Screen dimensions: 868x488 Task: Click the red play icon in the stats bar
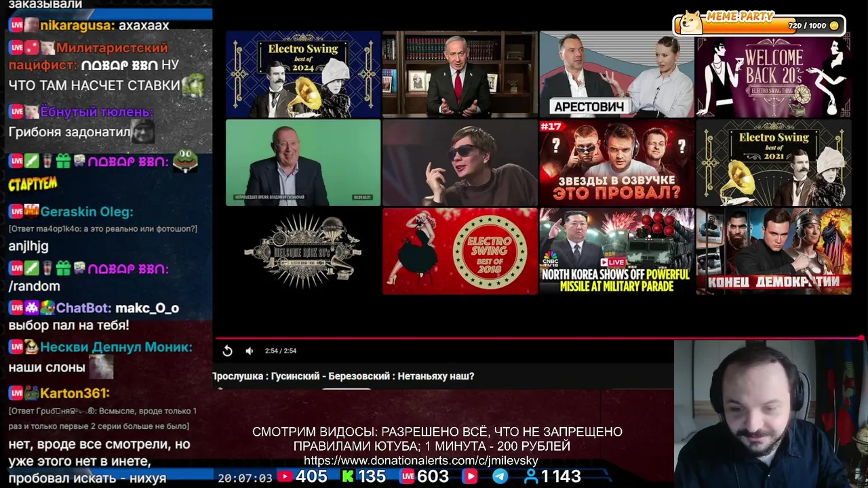pyautogui.click(x=470, y=477)
